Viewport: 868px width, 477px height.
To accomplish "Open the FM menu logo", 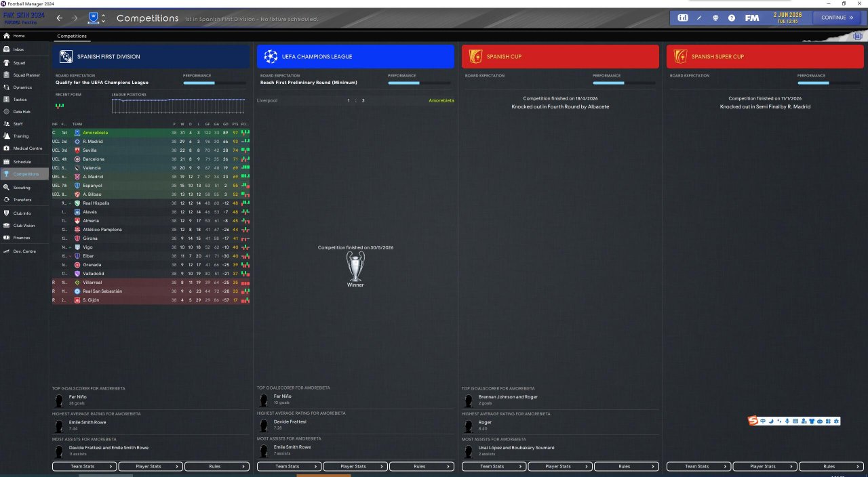I will point(751,18).
